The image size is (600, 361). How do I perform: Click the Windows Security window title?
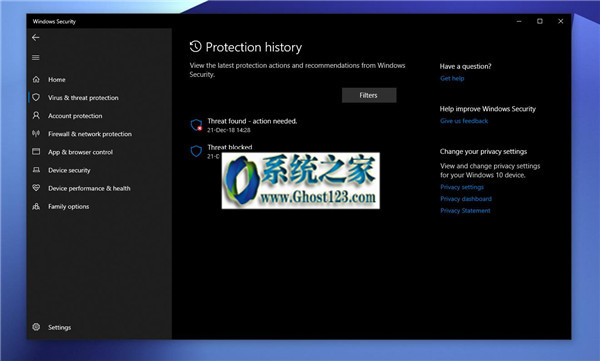54,21
